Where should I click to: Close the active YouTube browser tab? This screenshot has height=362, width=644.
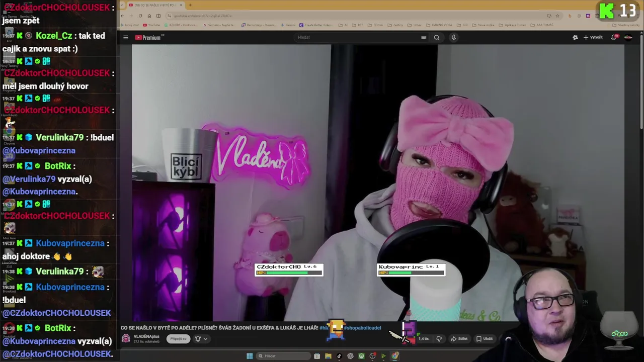[x=181, y=5]
